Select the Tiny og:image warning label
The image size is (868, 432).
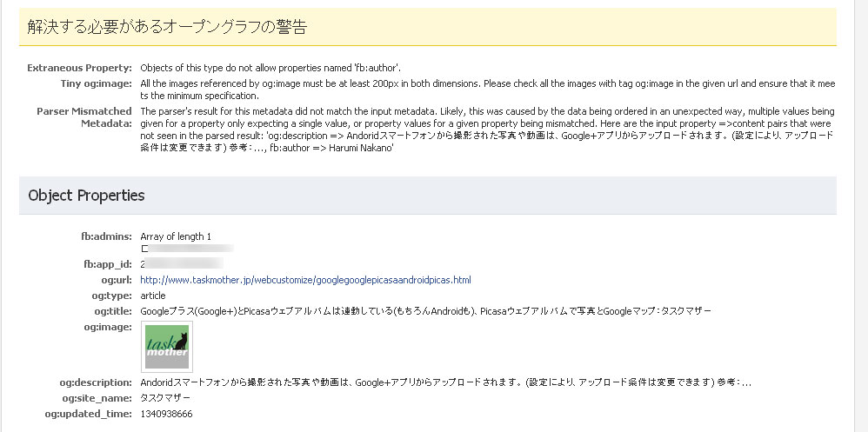pyautogui.click(x=97, y=83)
